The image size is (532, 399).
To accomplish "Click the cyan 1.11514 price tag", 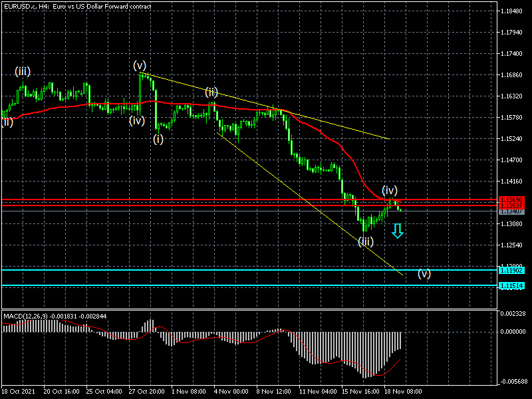I will click(512, 286).
